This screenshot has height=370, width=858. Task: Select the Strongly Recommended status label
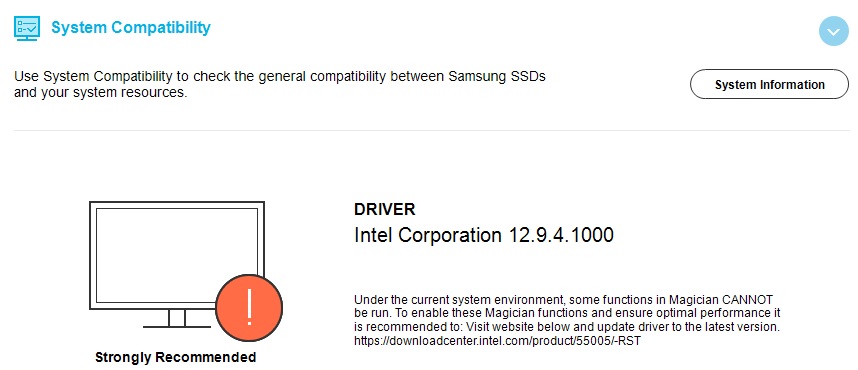point(176,357)
